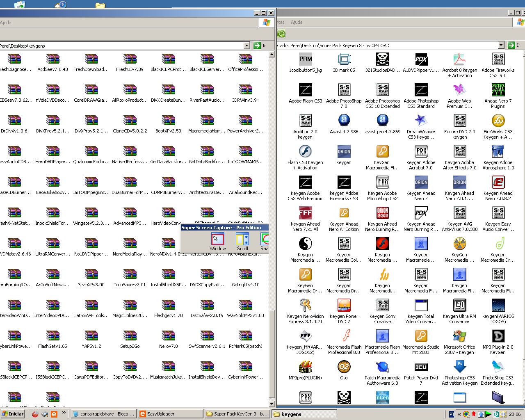Select Microsoft Office 2007 - Keygen icon

pyautogui.click(x=460, y=336)
